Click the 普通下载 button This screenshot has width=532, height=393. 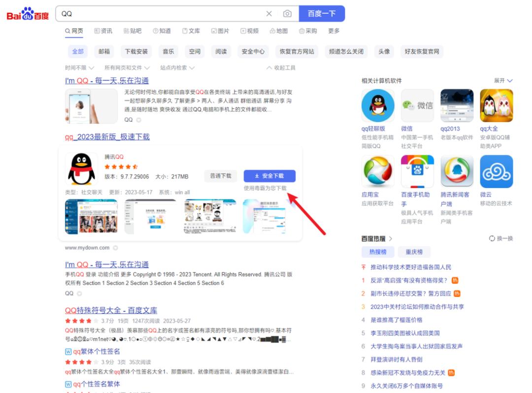point(221,176)
